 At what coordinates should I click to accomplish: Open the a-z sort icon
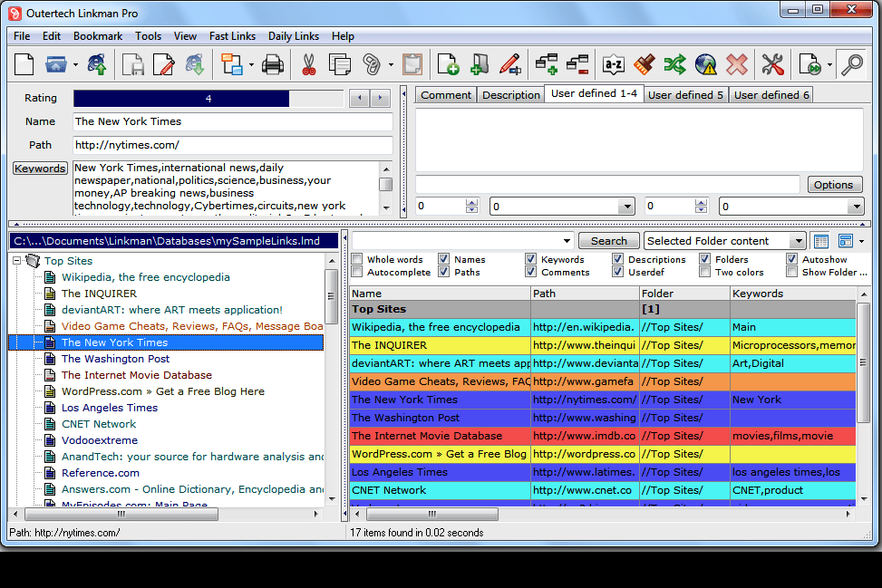pos(615,64)
